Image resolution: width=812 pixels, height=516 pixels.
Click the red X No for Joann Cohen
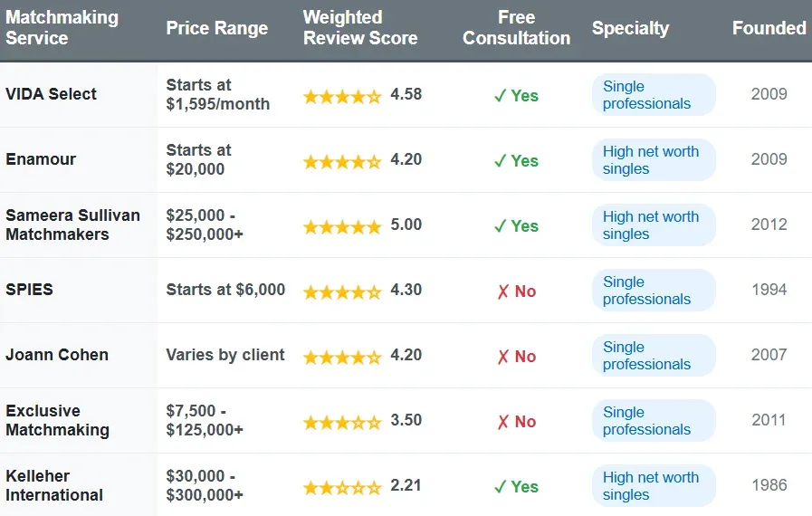516,357
